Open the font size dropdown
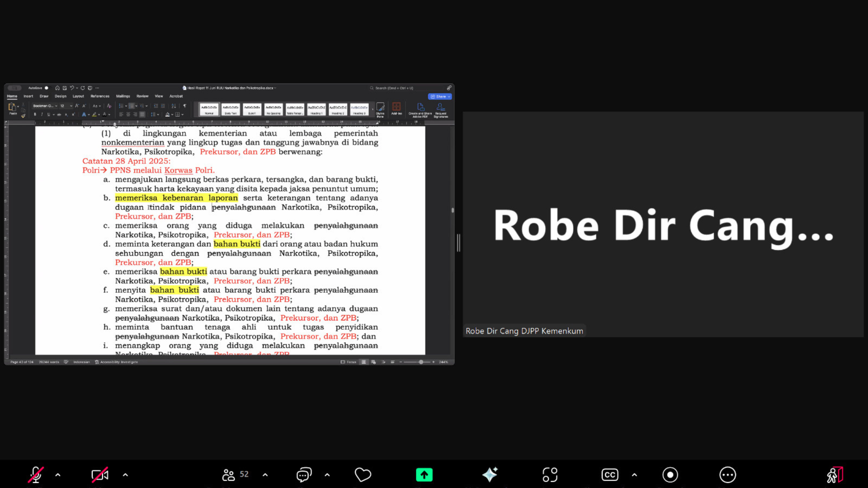 [x=66, y=106]
